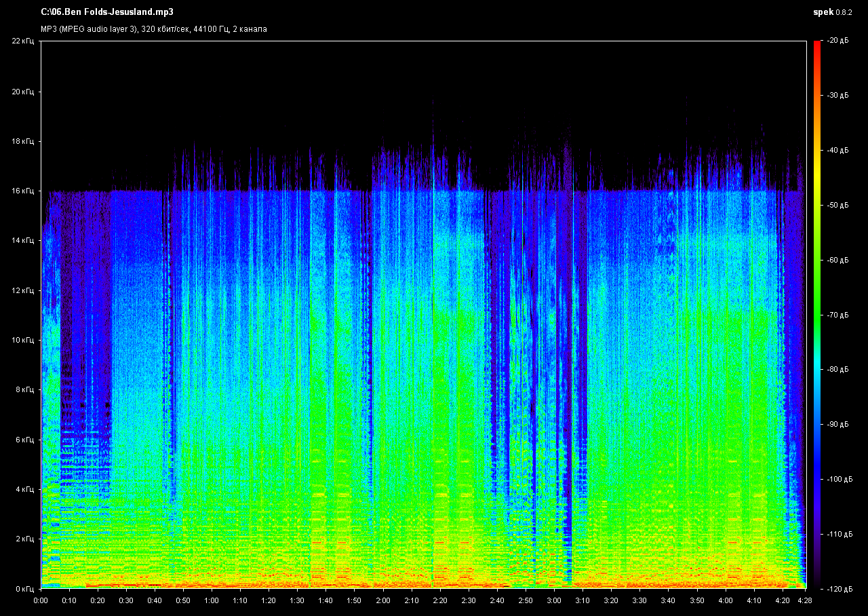Click the 2:50 time axis marker
The height and width of the screenshot is (616, 868).
526,600
